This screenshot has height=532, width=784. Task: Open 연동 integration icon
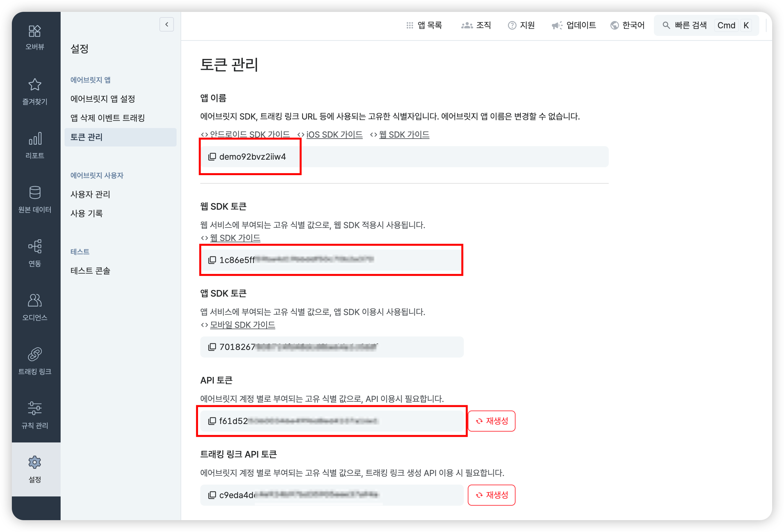[x=35, y=247]
